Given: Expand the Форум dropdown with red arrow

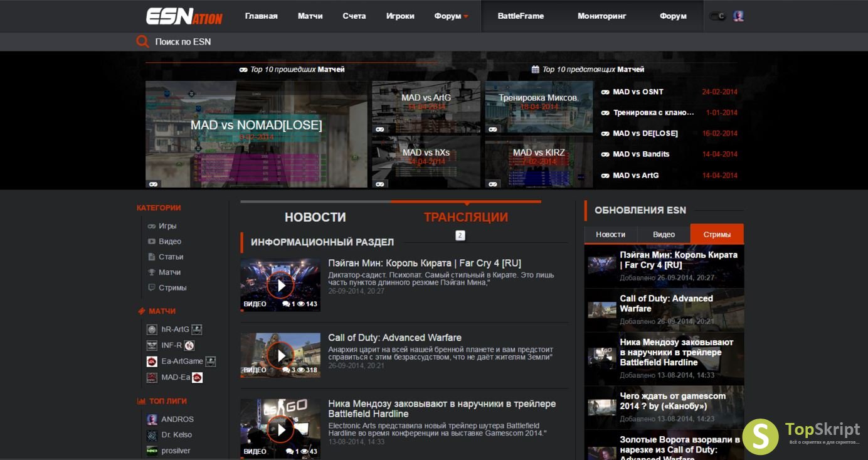Looking at the screenshot, I should (x=452, y=16).
